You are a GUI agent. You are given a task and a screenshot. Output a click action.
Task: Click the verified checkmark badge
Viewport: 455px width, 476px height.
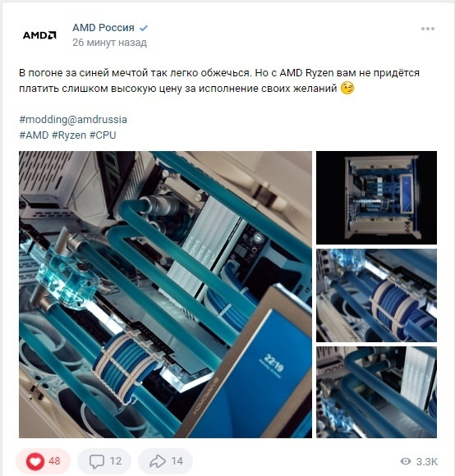tap(144, 28)
